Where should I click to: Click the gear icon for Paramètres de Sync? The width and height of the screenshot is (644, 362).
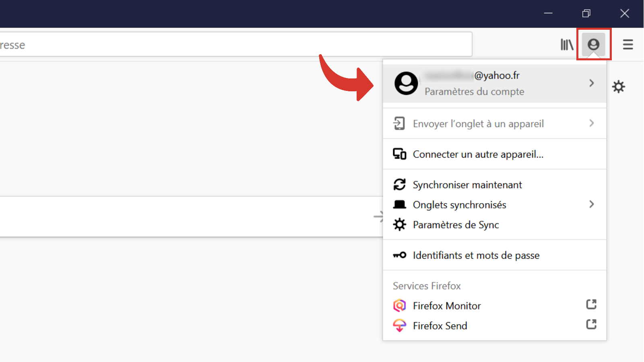[399, 224]
